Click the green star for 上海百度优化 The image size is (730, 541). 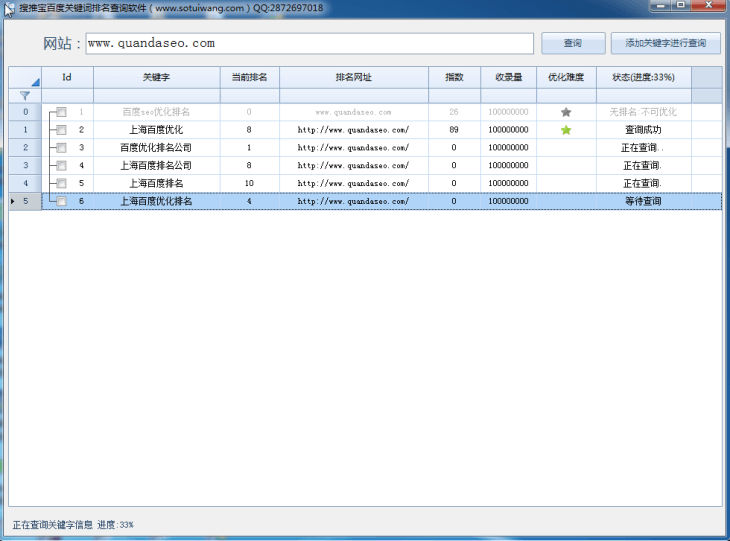[x=566, y=130]
